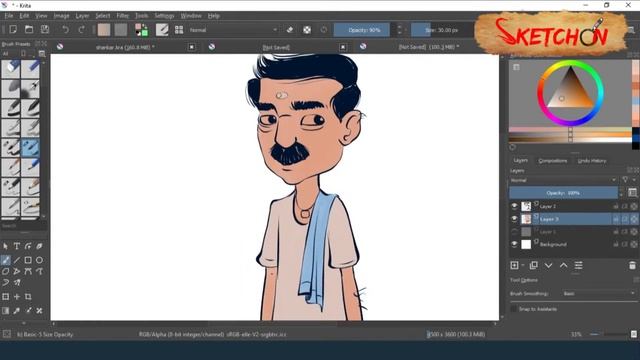This screenshot has height=360, width=640.
Task: Select the shape select arrow tool
Action: click(x=5, y=246)
